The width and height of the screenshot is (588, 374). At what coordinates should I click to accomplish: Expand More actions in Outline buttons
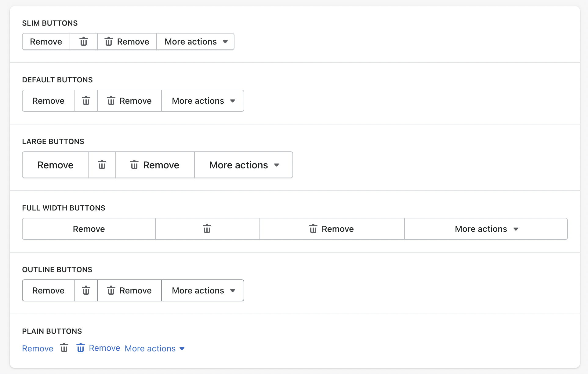(203, 290)
